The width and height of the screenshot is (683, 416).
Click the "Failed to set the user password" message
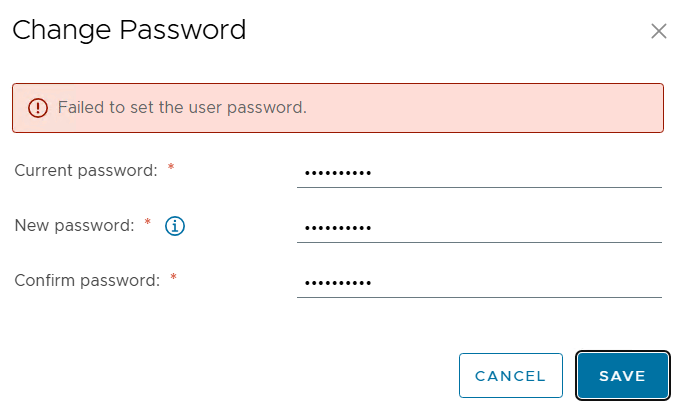[182, 108]
